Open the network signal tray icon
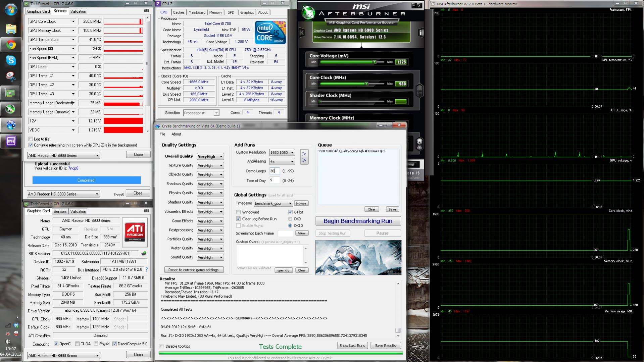 click(x=8, y=325)
